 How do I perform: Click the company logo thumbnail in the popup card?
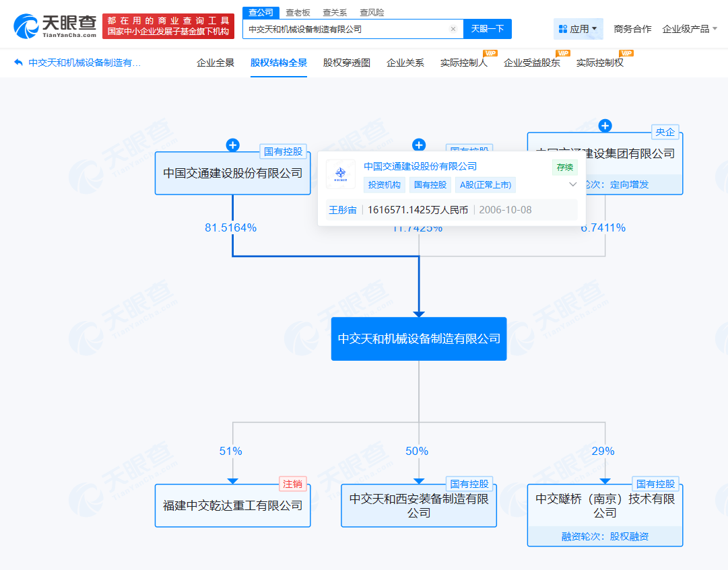[x=341, y=174]
